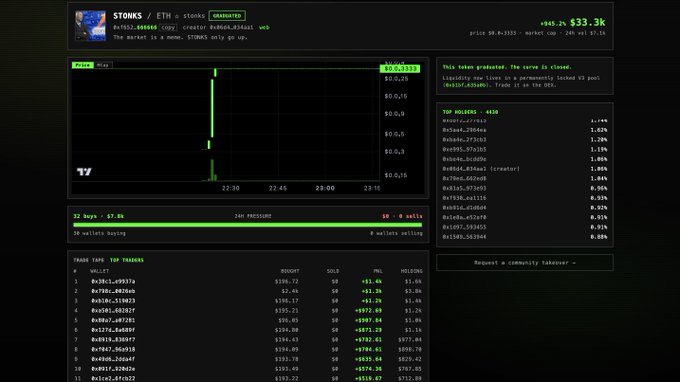The height and width of the screenshot is (382, 680).
Task: Click the +945.2% change indicator
Action: click(553, 23)
